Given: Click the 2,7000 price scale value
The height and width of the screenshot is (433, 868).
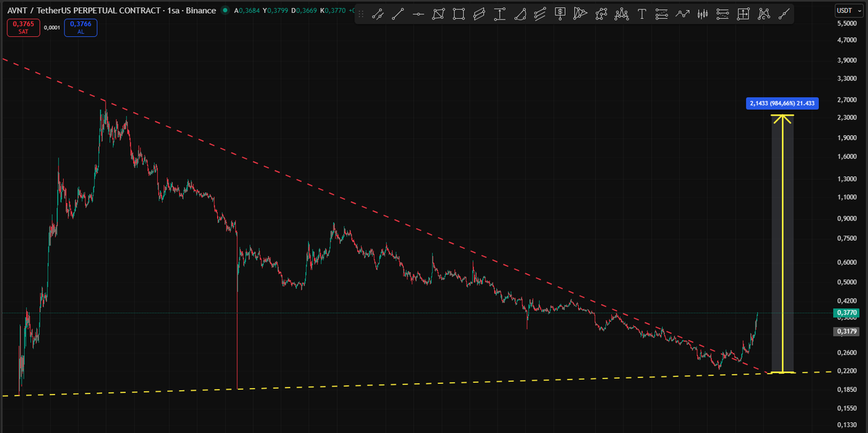Looking at the screenshot, I should [x=846, y=99].
